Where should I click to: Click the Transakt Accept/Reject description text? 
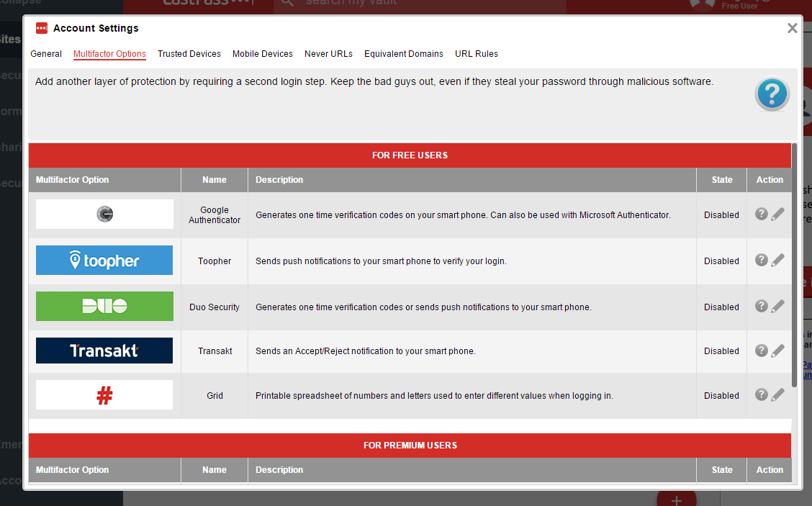(x=366, y=351)
